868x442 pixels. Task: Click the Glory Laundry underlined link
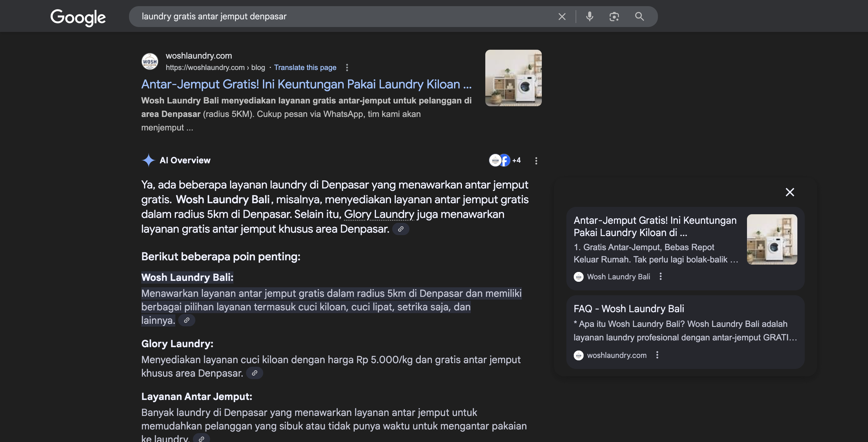click(379, 214)
